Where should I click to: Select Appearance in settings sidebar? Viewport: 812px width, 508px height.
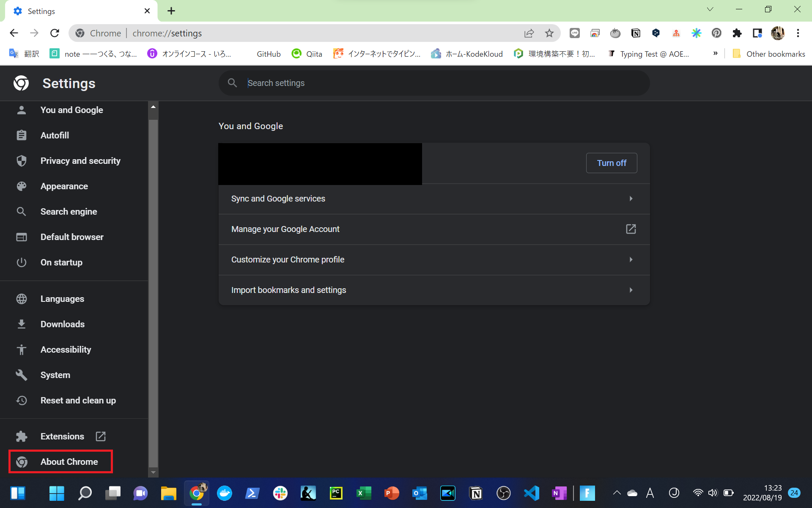click(64, 186)
